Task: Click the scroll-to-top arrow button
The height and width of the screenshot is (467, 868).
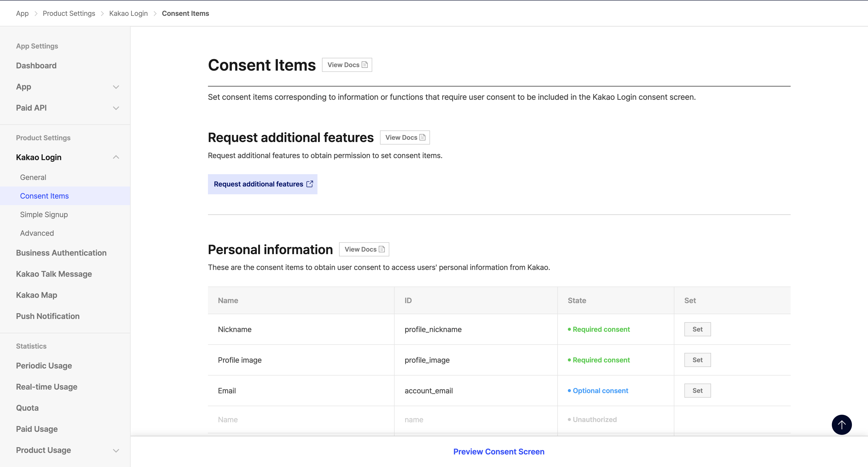Action: [842, 425]
